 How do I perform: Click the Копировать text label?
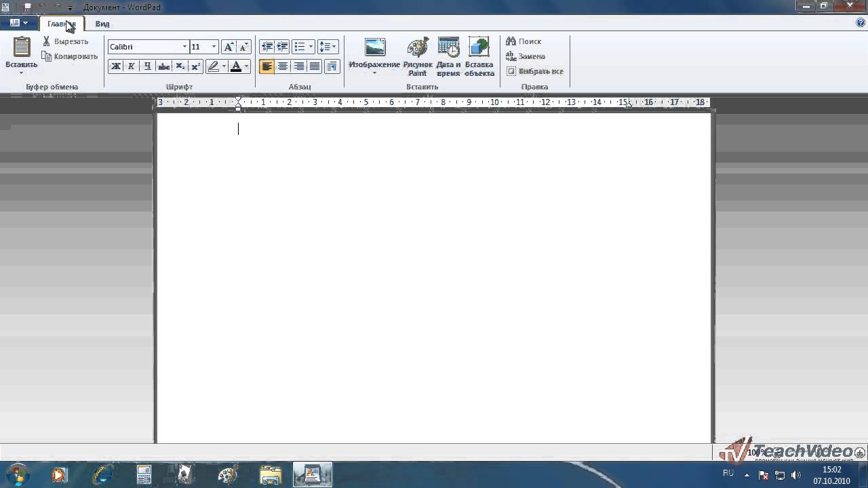click(76, 56)
